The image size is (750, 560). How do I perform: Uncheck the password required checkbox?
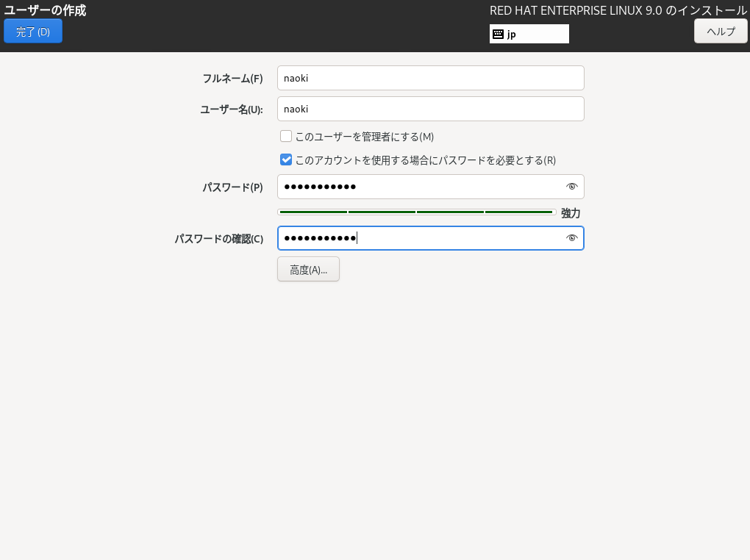[x=286, y=159]
